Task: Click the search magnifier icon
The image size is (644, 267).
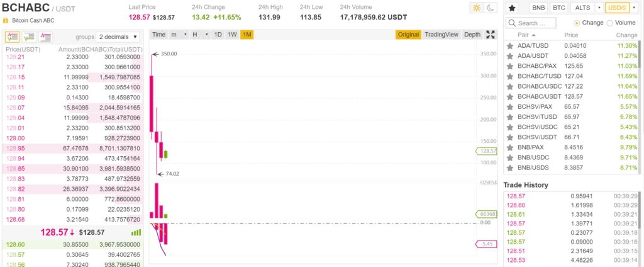Action: click(x=512, y=23)
